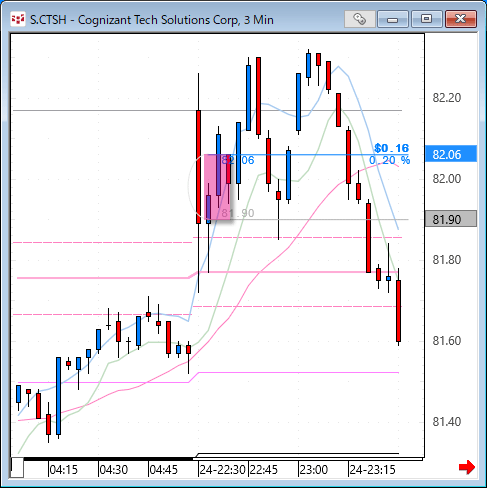Viewport: 487px width, 488px height.
Task: Click the $0.16 profit label
Action: click(x=392, y=148)
